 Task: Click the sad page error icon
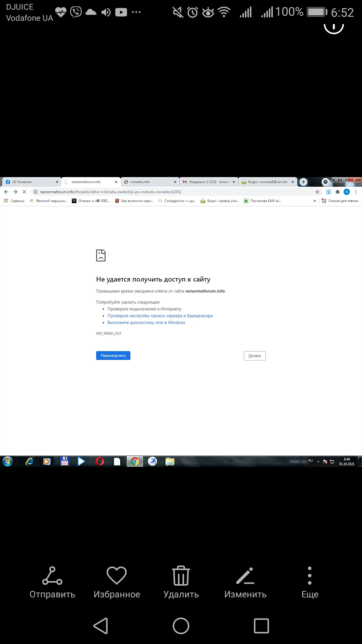(x=101, y=255)
